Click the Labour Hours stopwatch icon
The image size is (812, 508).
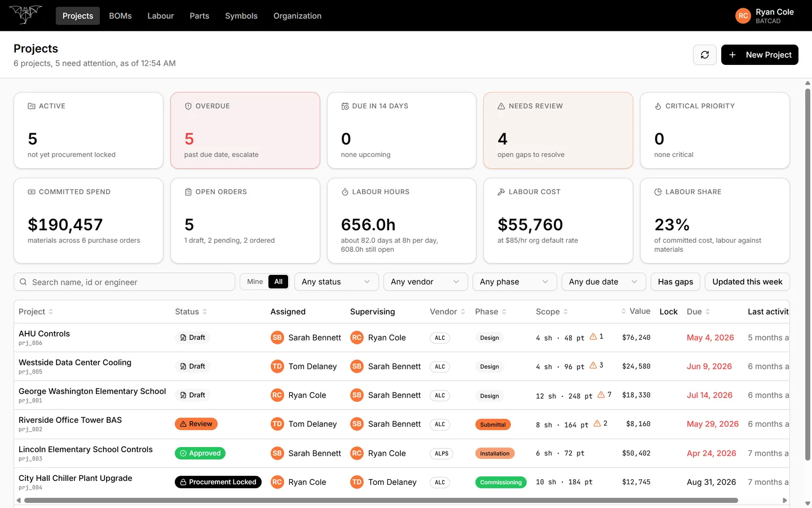click(x=345, y=192)
